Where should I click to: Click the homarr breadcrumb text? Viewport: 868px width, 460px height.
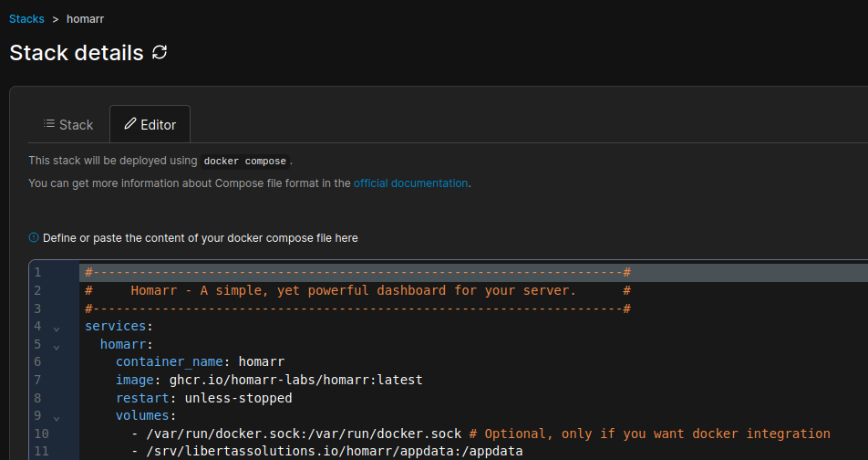click(86, 19)
